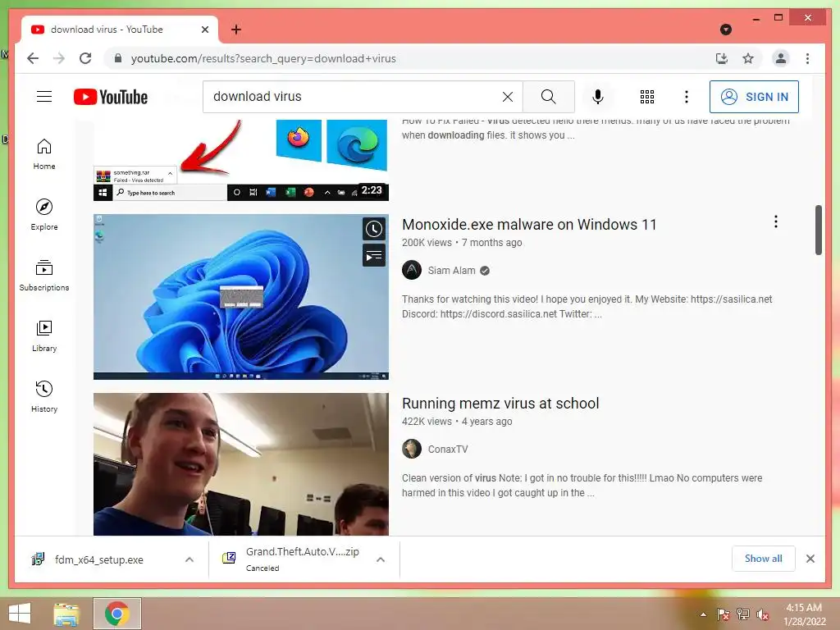Add Monoxide video to queue
Viewport: 840px width, 630px height.
(x=374, y=256)
